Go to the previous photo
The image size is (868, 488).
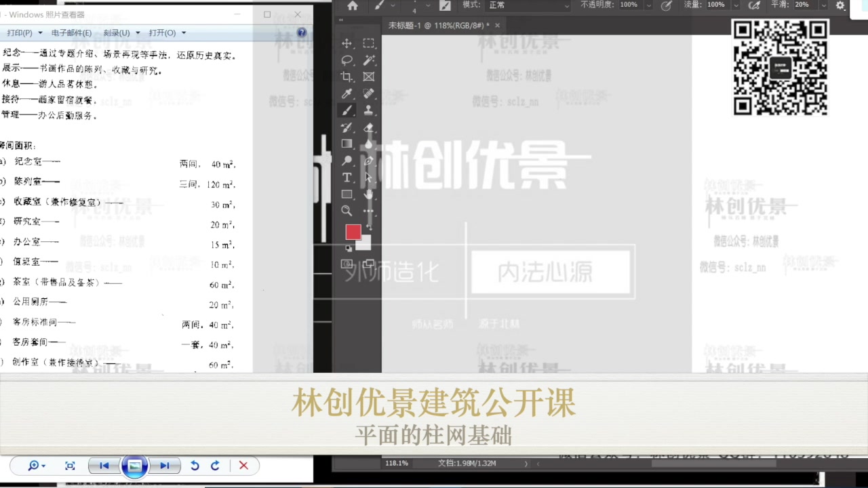[104, 466]
